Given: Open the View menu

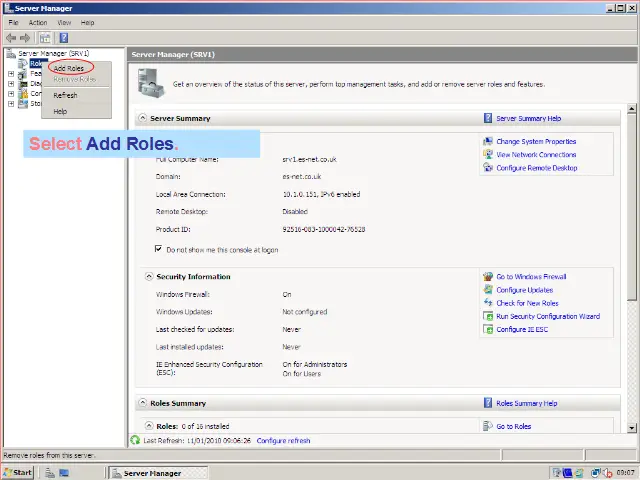Looking at the screenshot, I should tap(64, 22).
